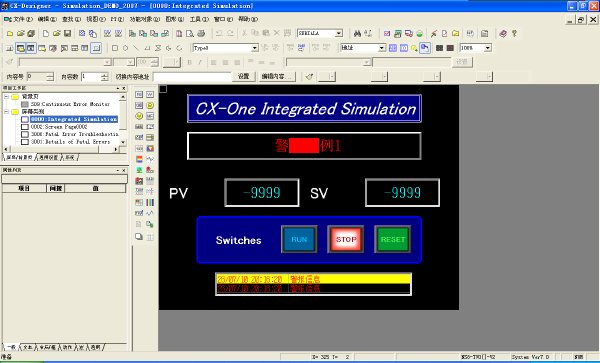Select the CX-One Integrated Simulation title label
600x363 pixels.
[304, 109]
